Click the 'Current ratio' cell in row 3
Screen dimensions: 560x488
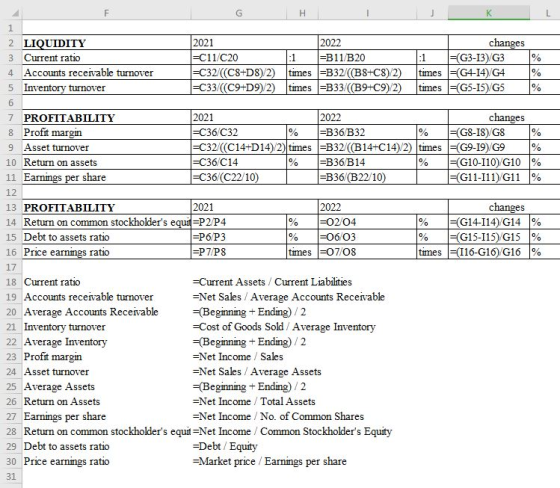click(106, 58)
